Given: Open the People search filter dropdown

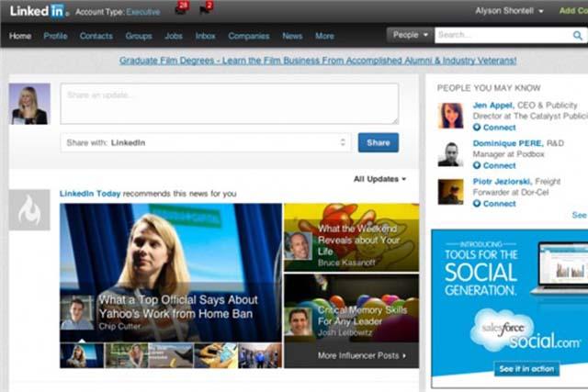Looking at the screenshot, I should (x=411, y=35).
